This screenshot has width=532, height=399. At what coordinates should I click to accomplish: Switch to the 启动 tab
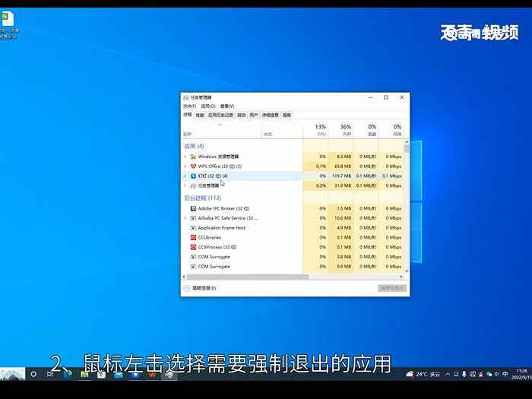(241, 115)
